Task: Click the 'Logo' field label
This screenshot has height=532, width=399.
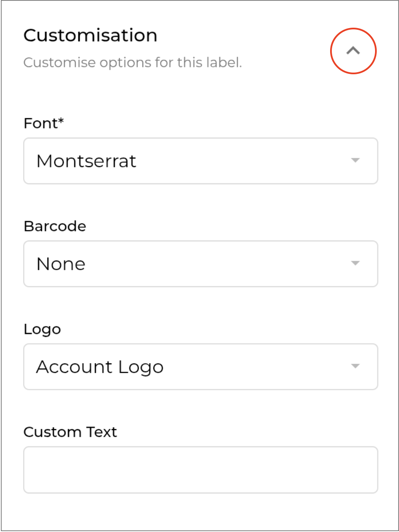Action: coord(42,329)
